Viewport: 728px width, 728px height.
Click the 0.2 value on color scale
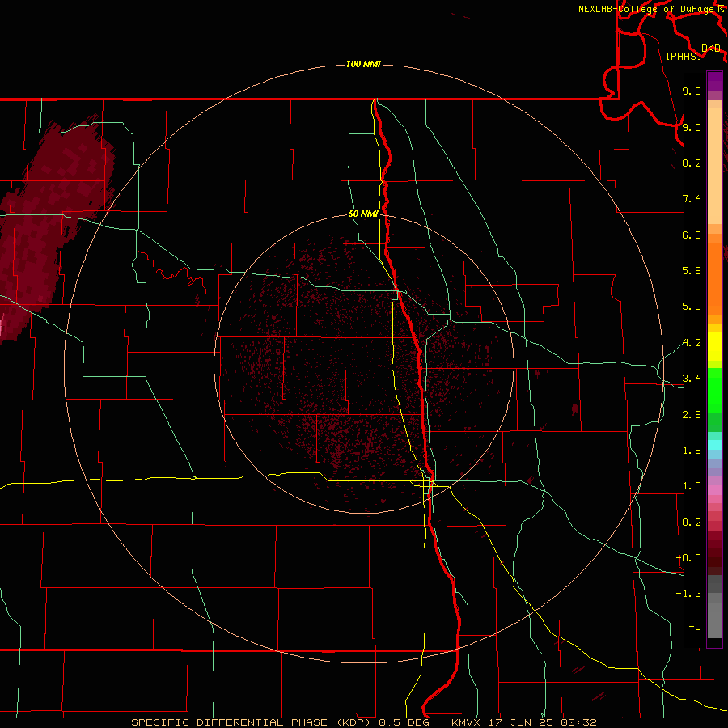692,523
